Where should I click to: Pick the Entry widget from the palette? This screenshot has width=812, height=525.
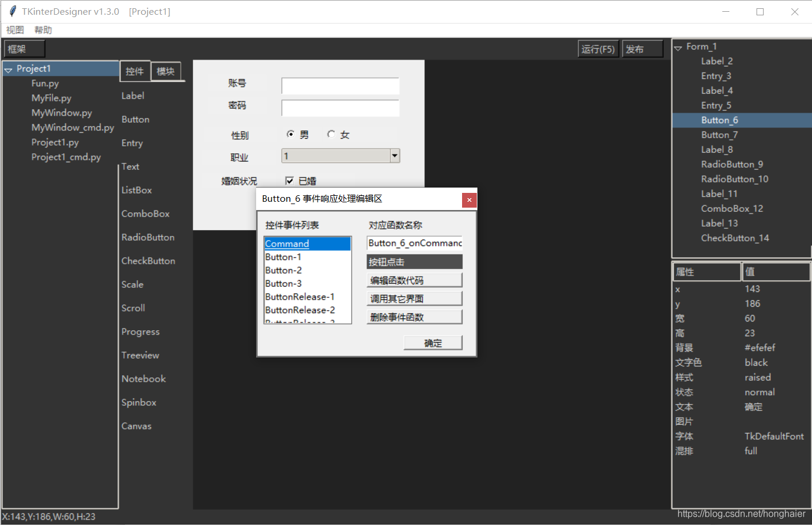(132, 143)
